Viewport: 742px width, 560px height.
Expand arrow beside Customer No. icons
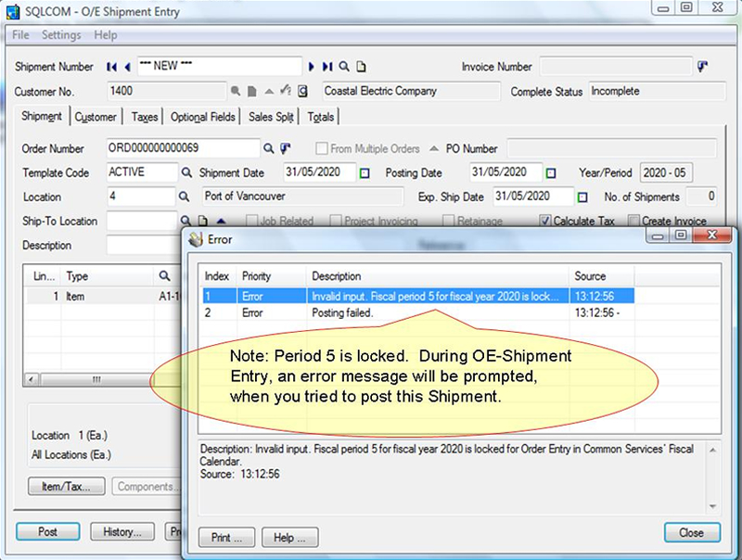[269, 91]
